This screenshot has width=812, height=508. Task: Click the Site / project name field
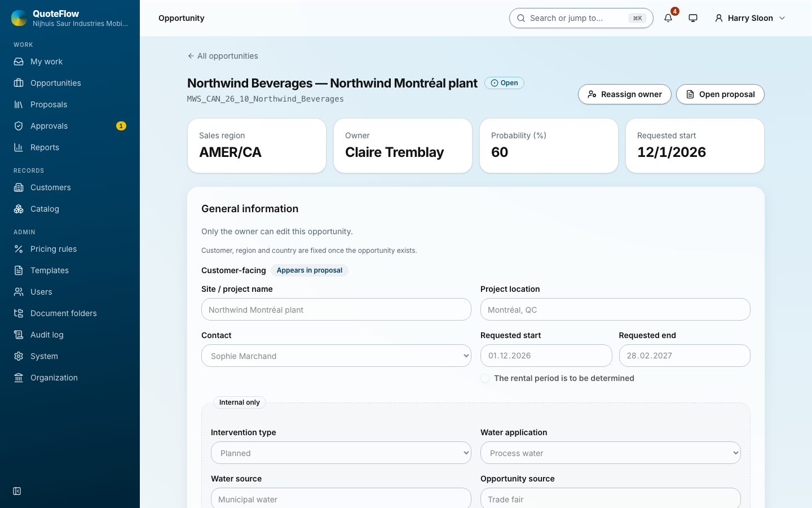click(x=336, y=309)
